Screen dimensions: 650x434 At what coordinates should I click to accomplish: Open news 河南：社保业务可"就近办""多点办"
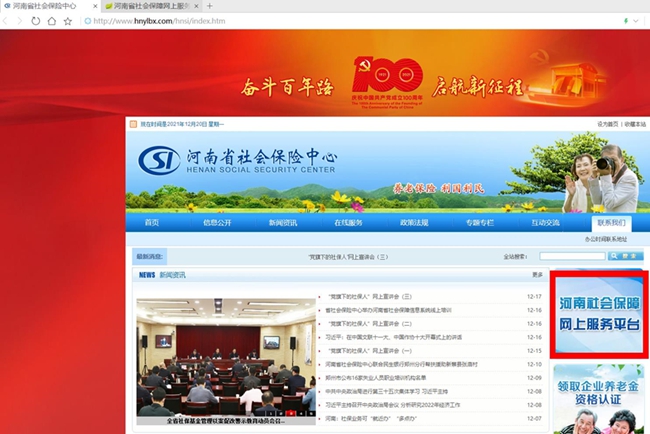(x=371, y=419)
